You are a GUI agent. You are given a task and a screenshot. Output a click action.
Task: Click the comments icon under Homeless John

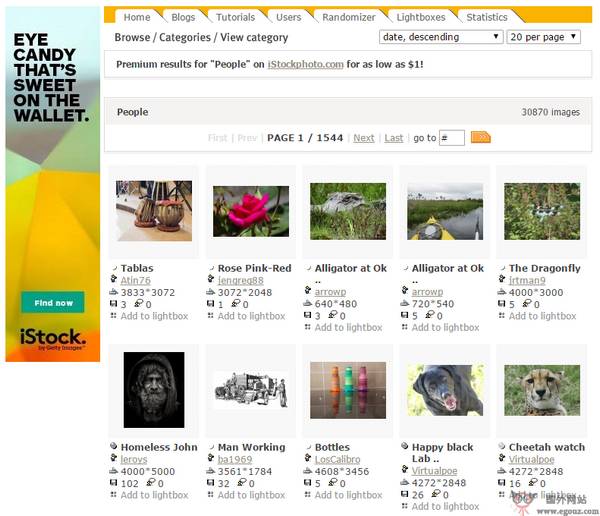click(x=151, y=482)
